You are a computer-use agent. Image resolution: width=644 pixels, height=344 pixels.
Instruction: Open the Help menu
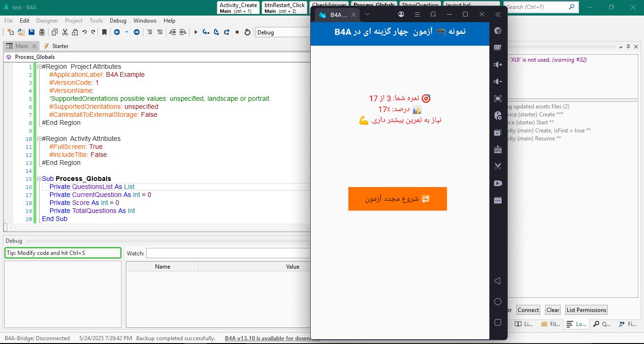click(x=169, y=21)
